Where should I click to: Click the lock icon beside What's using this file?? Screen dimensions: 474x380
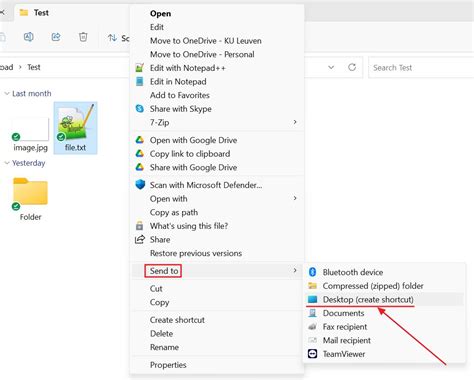click(139, 226)
